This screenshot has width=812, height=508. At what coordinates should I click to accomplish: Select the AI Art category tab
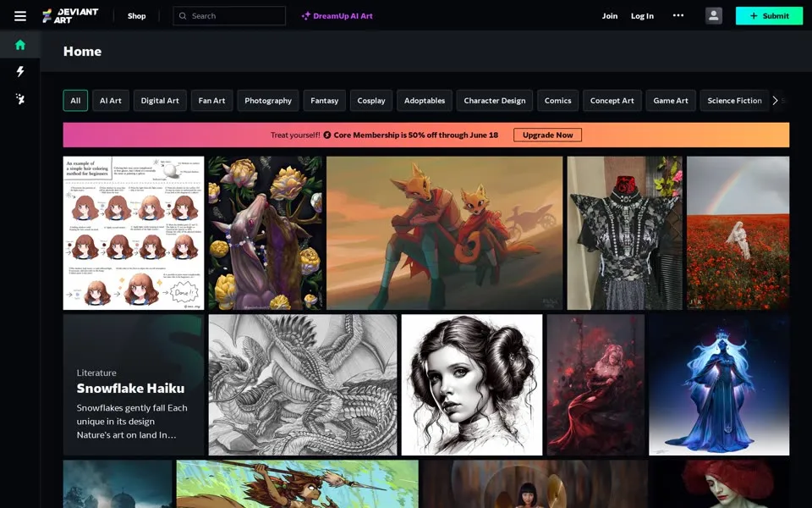click(110, 101)
